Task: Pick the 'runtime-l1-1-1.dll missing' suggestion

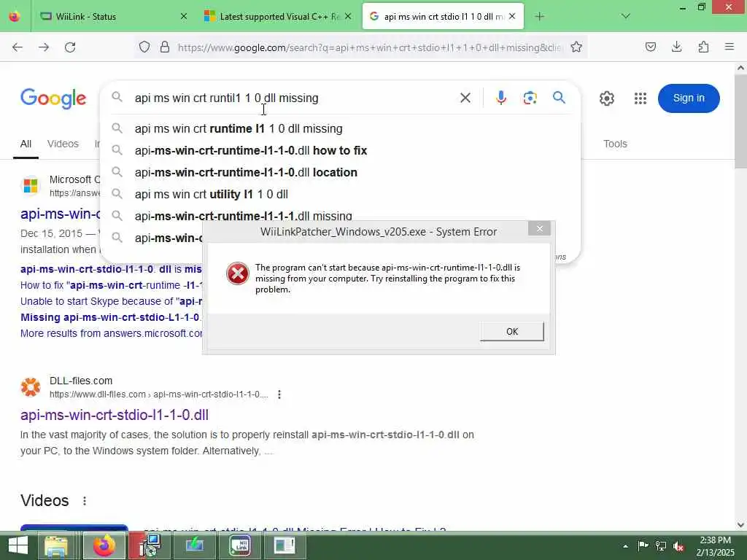Action: [x=243, y=216]
